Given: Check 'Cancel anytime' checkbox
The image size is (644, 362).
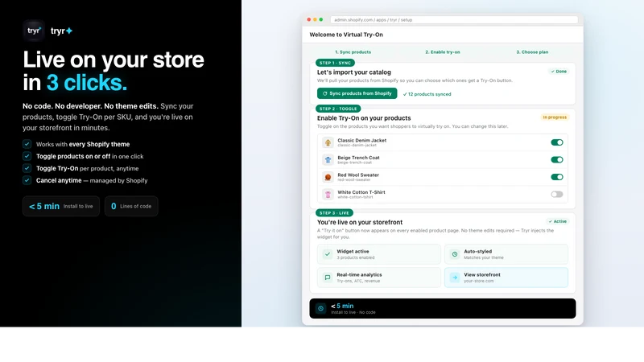Looking at the screenshot, I should coord(27,180).
